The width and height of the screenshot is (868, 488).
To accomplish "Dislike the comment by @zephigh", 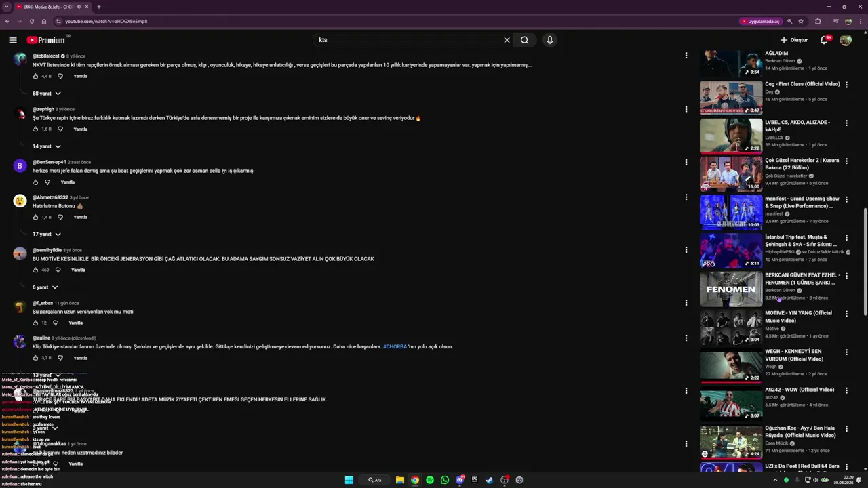I will pos(60,129).
